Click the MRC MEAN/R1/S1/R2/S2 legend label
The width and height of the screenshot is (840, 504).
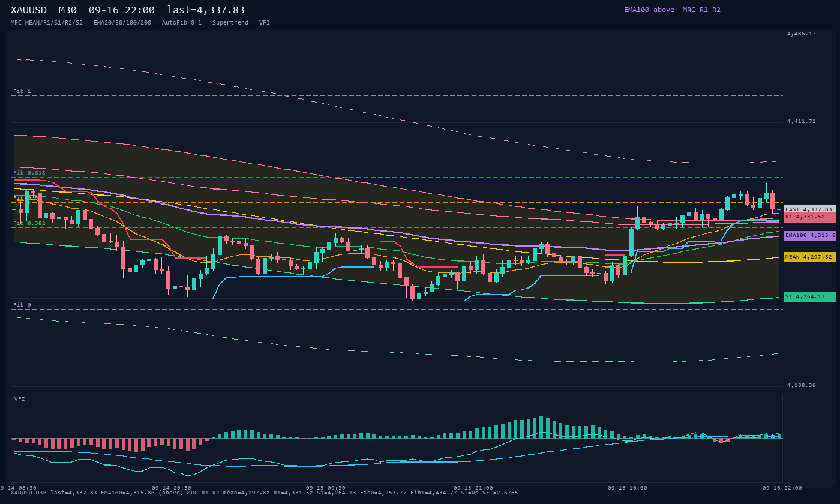[x=47, y=22]
